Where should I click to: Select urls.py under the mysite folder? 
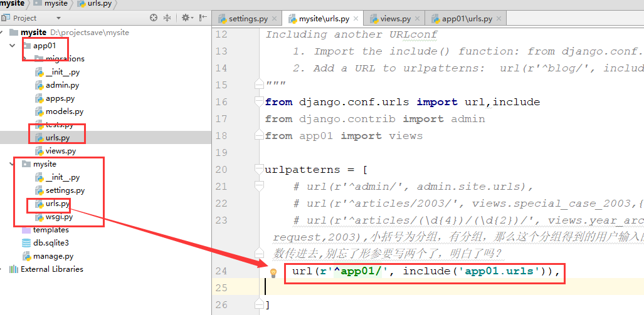click(x=58, y=204)
